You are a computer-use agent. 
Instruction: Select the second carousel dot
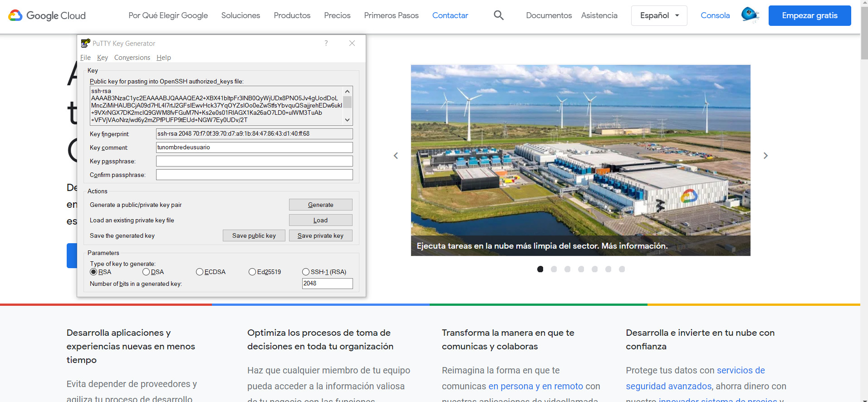point(554,269)
